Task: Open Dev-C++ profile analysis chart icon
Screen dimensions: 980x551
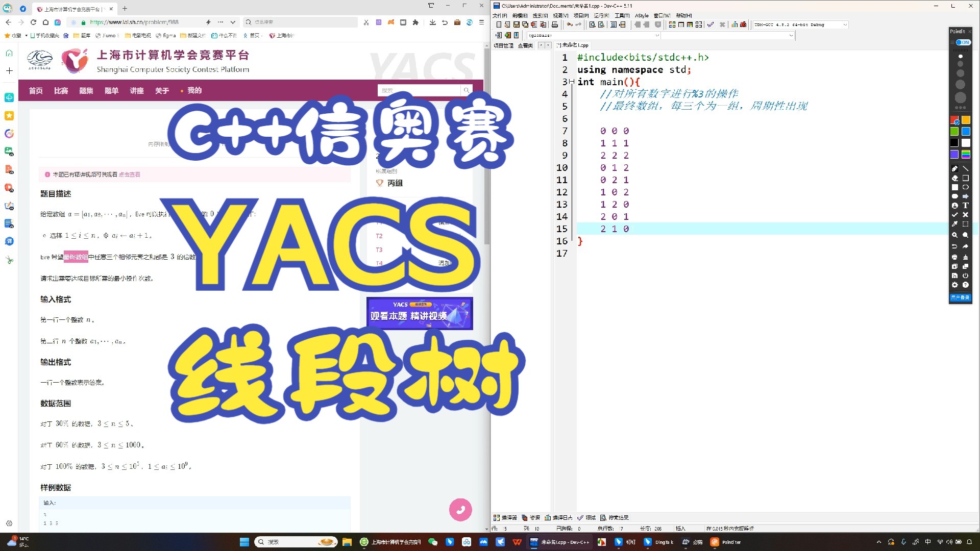Action: 734,24
